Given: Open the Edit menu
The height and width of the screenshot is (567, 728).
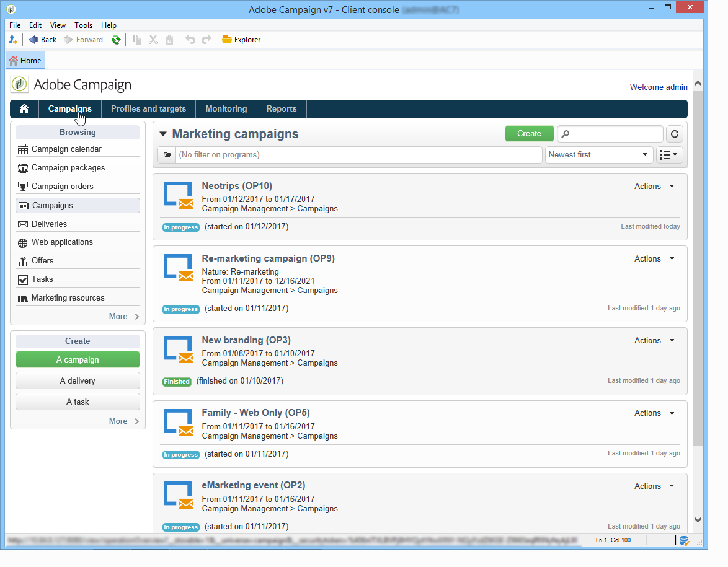Looking at the screenshot, I should (x=35, y=25).
